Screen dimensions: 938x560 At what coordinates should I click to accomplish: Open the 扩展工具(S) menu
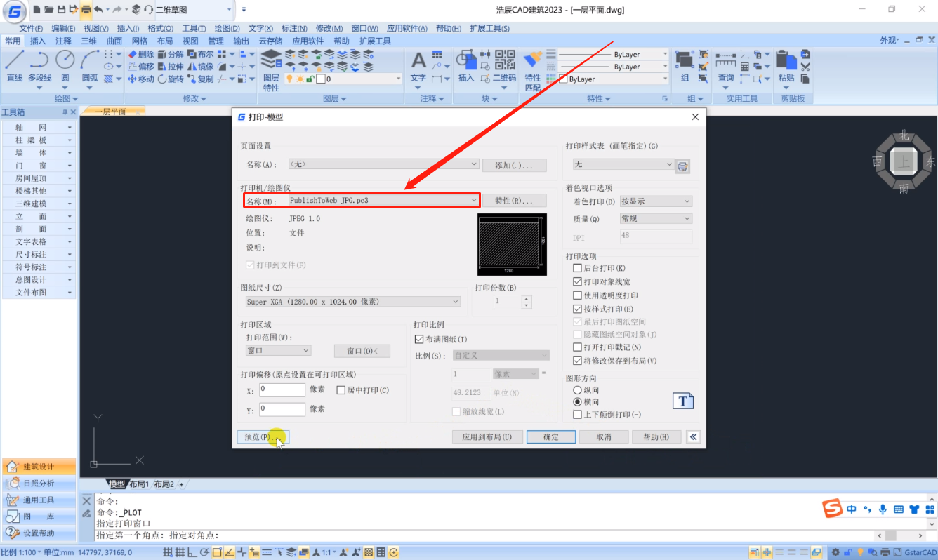tap(489, 28)
